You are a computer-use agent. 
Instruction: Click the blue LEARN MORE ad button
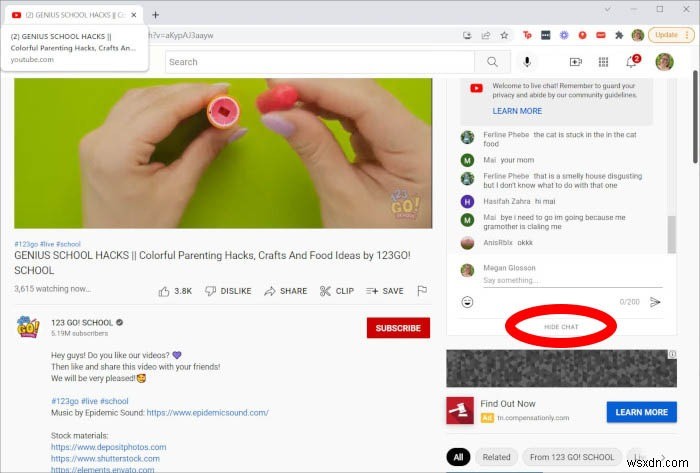click(642, 412)
